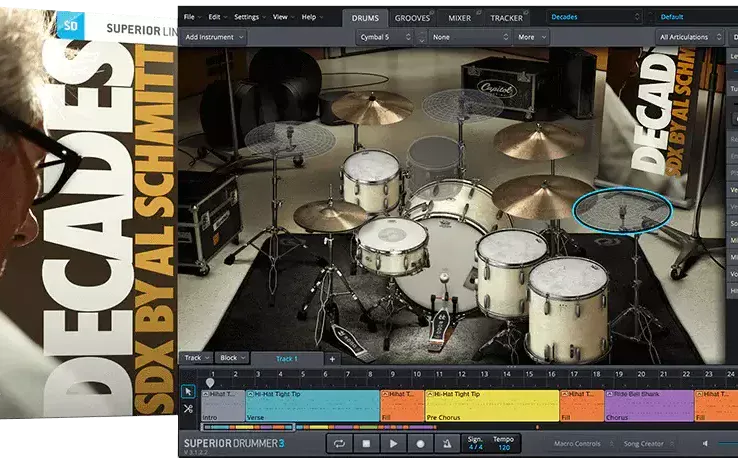
Task: Select the Track 1 tab
Action: pyautogui.click(x=287, y=359)
